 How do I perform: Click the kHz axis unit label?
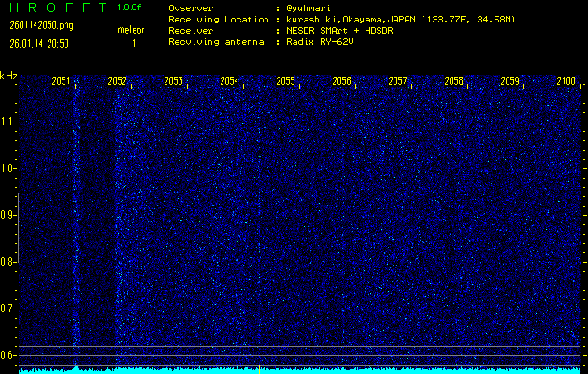point(8,76)
